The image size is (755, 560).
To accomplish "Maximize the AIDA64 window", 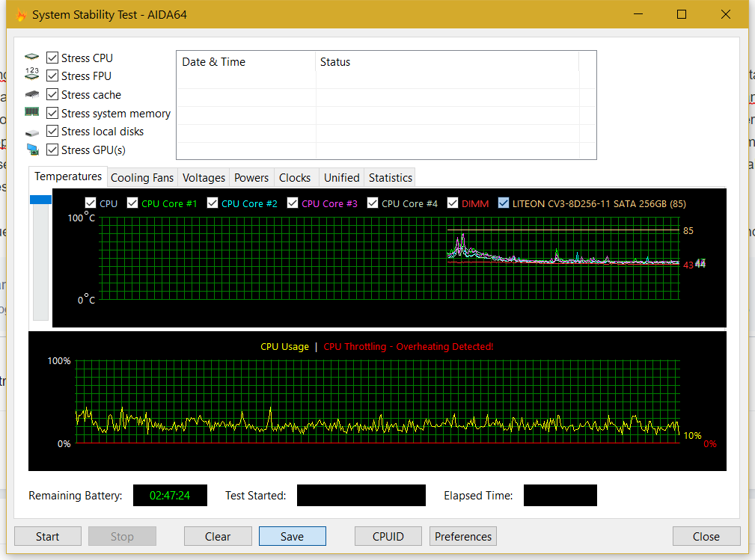I will click(x=682, y=14).
